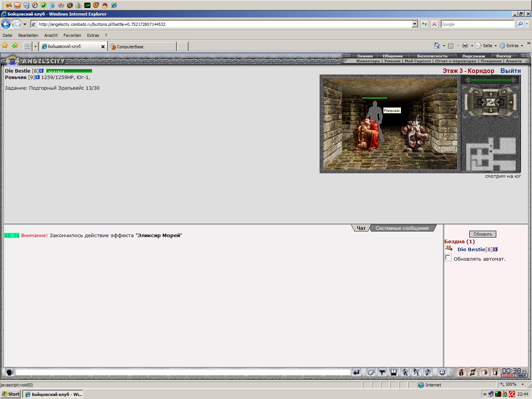Screen dimensions: 532x399
Task: Expand the Home button dropdown arrow
Action: click(444, 46)
